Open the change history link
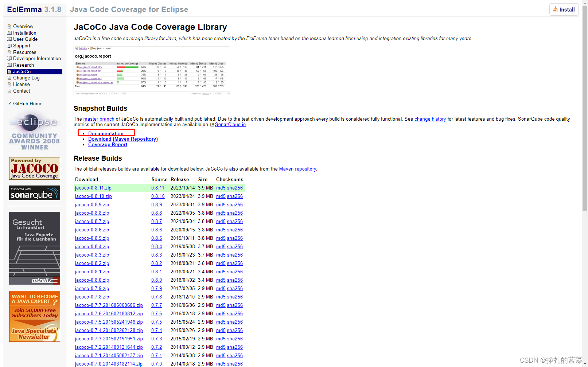Image resolution: width=588 pixels, height=367 pixels. click(x=430, y=119)
